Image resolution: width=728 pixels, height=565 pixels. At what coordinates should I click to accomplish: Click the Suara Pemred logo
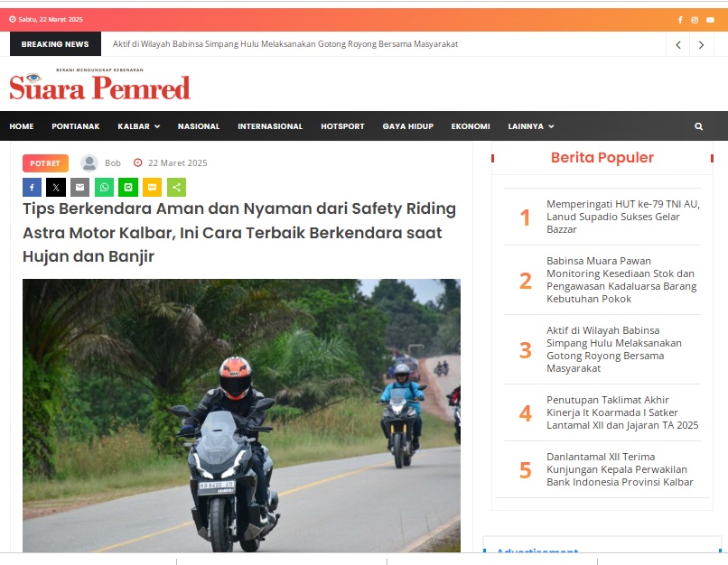click(x=100, y=85)
